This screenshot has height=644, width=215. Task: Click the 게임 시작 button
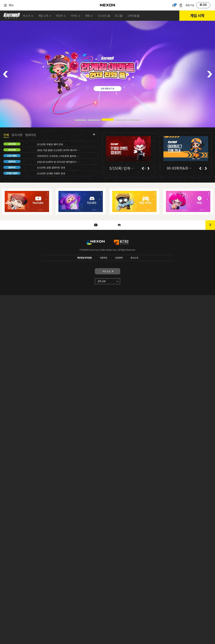[x=197, y=16]
